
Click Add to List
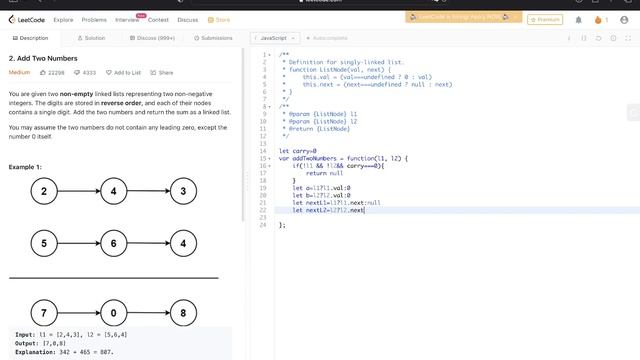tap(123, 73)
